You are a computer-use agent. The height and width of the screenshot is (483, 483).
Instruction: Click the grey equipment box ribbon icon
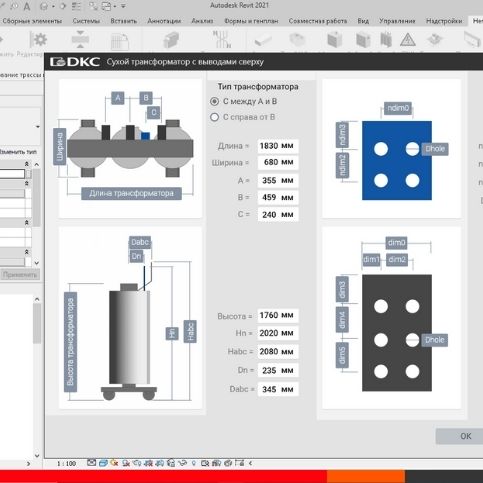(171, 40)
